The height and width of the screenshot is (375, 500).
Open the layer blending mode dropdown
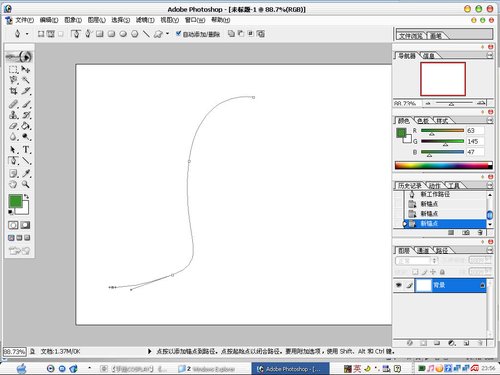pyautogui.click(x=415, y=260)
